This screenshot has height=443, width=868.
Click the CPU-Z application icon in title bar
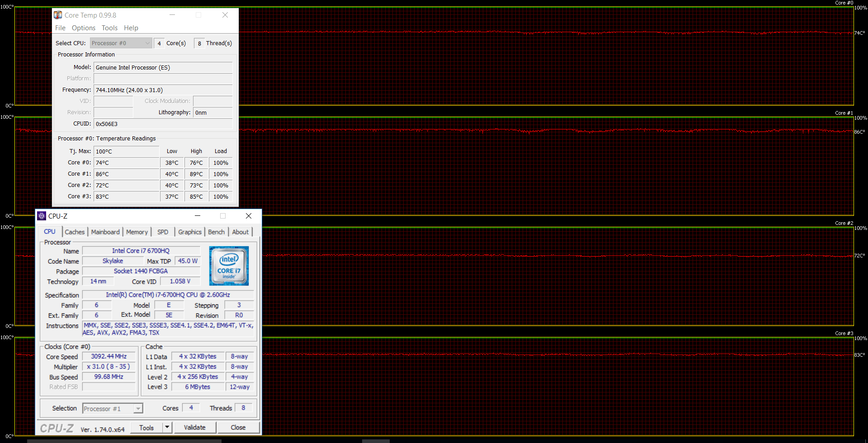coord(42,216)
